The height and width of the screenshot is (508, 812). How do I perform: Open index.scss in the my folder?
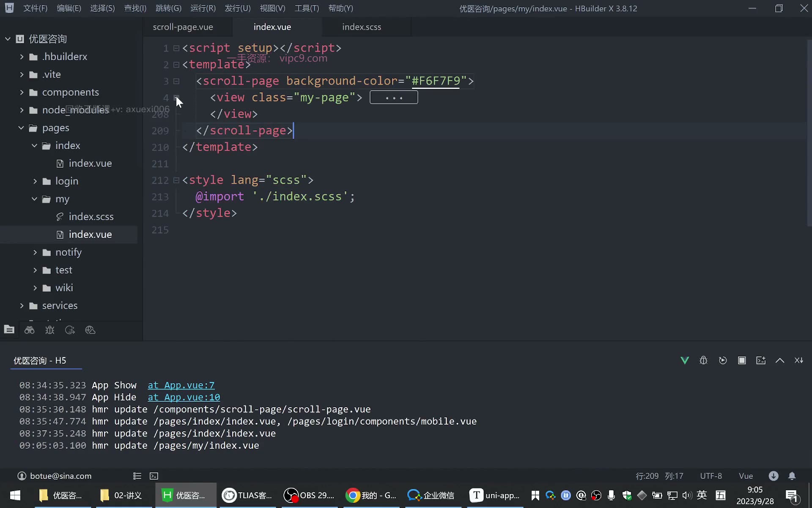(91, 217)
